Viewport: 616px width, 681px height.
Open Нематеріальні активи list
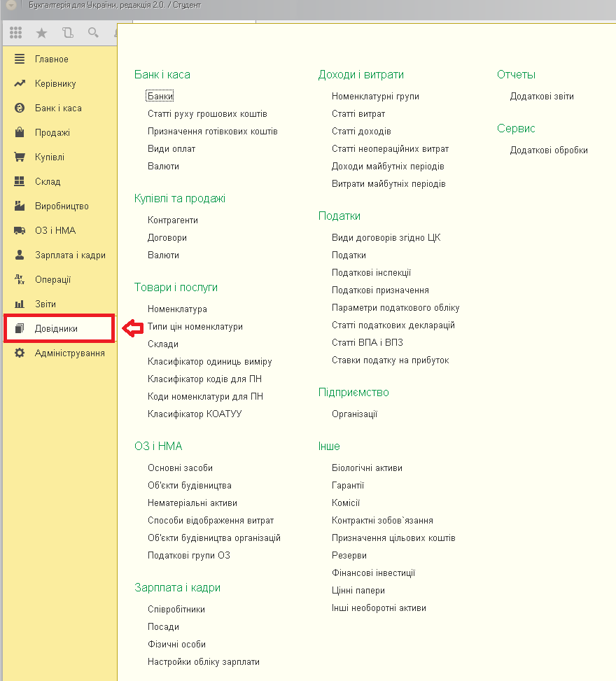coord(192,503)
